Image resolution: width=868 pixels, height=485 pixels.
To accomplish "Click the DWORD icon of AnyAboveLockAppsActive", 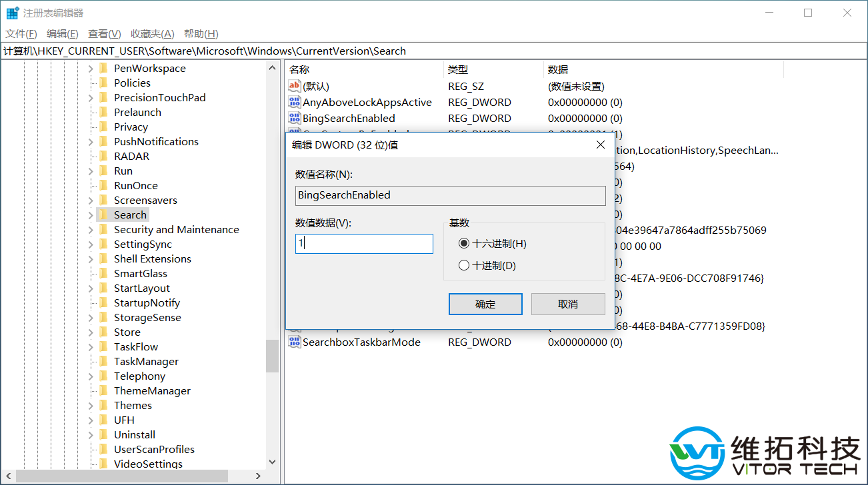I will click(295, 102).
